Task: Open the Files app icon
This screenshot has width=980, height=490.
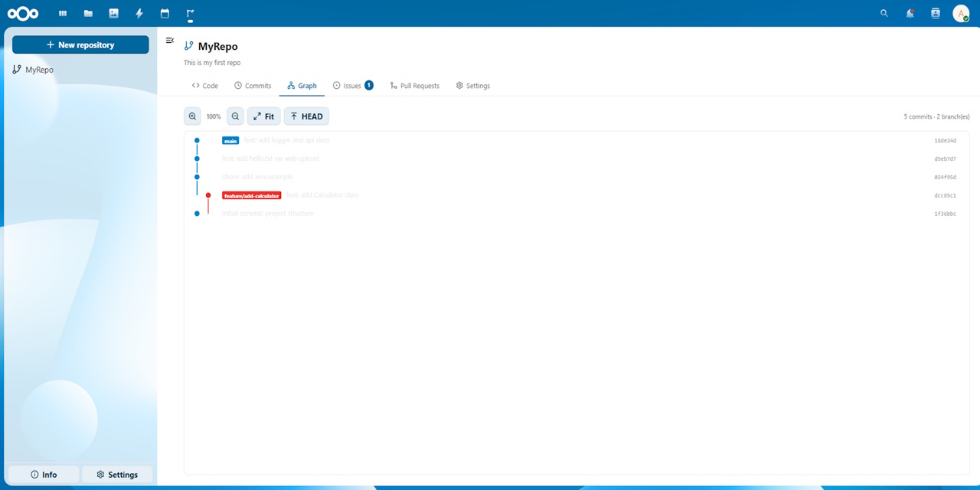Action: pyautogui.click(x=88, y=13)
